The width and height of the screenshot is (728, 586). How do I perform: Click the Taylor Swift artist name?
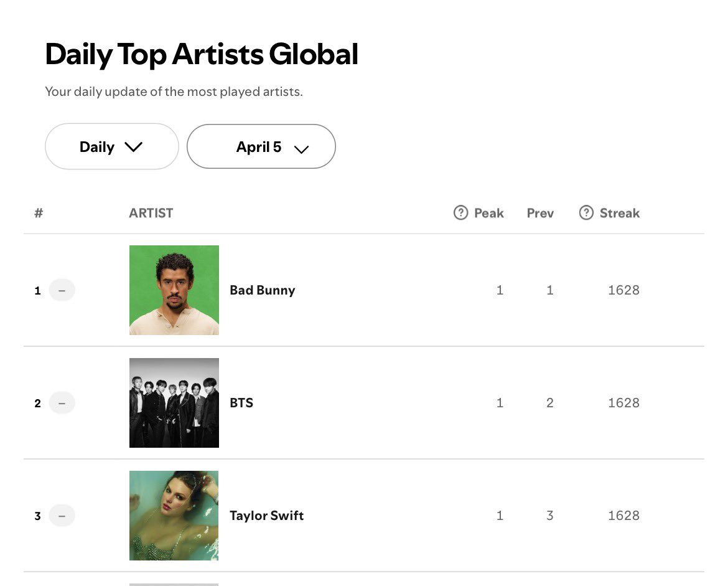266,516
